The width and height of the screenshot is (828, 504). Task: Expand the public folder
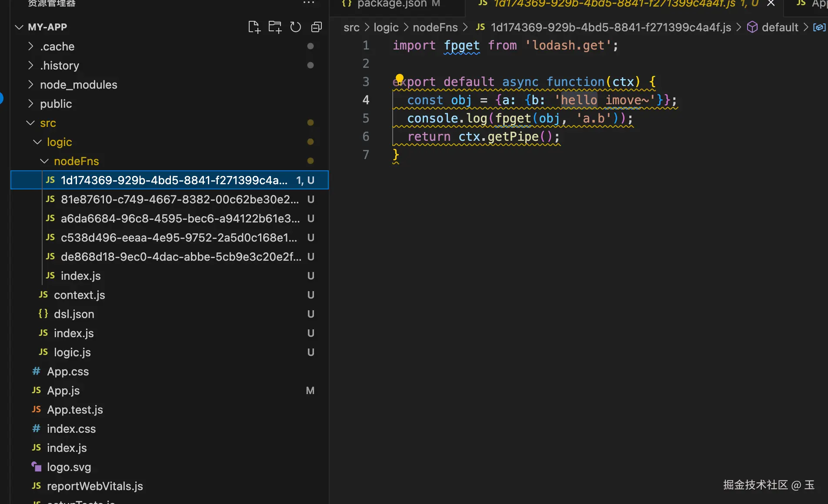tap(30, 103)
